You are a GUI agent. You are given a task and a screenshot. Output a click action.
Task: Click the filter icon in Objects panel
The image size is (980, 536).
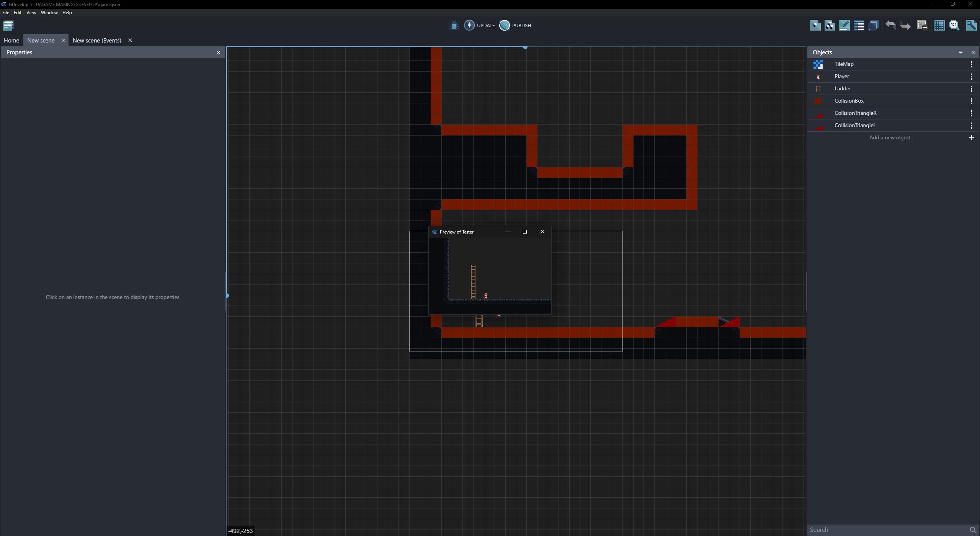click(961, 52)
